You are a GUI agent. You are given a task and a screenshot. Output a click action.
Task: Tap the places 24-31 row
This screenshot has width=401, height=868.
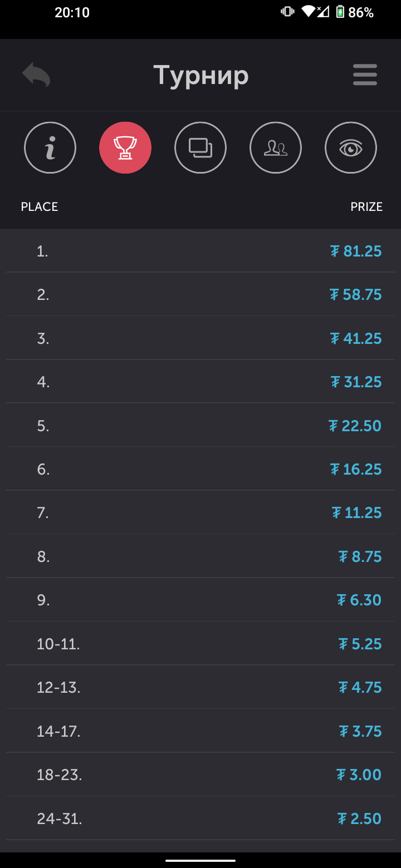(x=200, y=818)
